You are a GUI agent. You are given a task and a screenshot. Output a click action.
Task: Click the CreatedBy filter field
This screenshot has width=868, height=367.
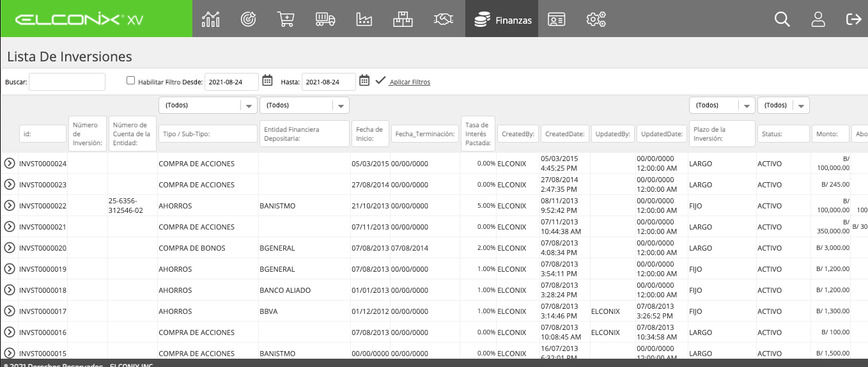(x=518, y=134)
